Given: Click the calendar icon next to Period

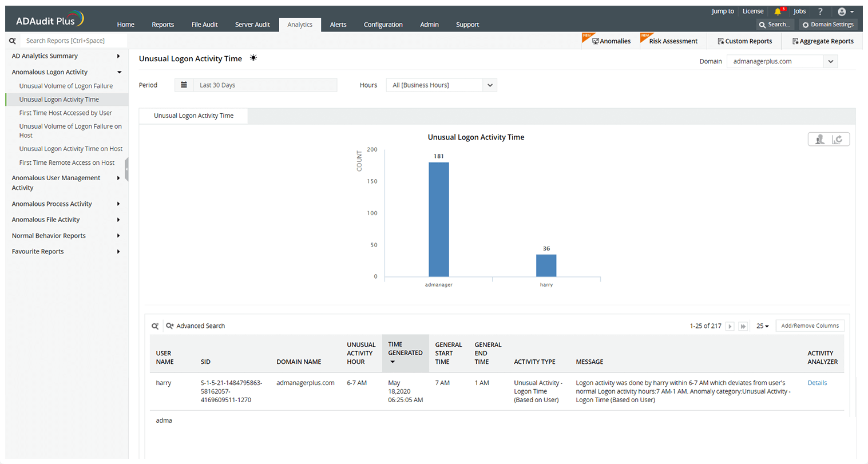Looking at the screenshot, I should 184,84.
